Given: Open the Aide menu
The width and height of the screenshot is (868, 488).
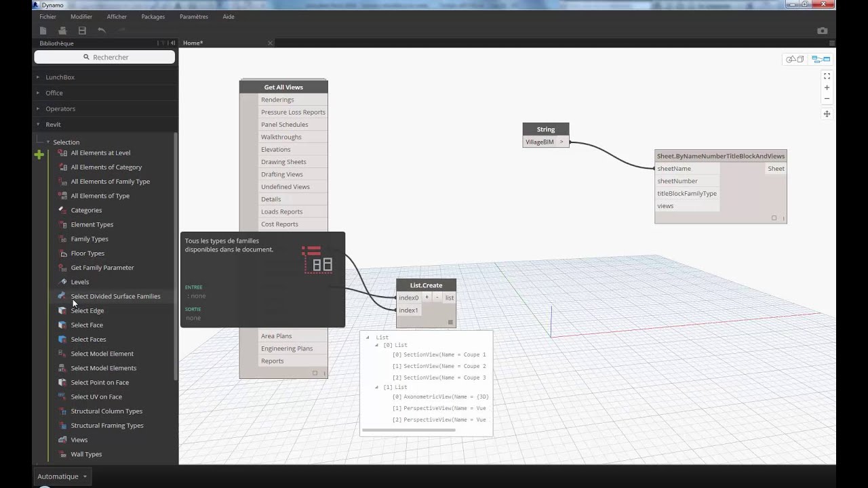Looking at the screenshot, I should [x=229, y=16].
